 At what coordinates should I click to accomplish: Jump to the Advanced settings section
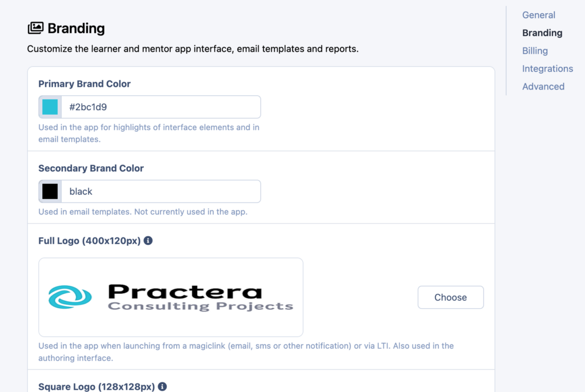click(x=543, y=87)
